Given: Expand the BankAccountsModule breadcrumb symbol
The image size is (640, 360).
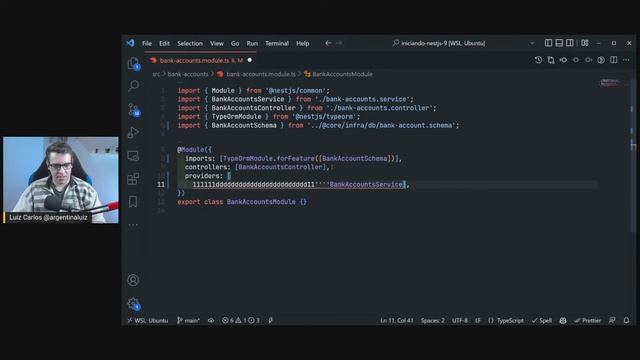Looking at the screenshot, I should point(338,74).
